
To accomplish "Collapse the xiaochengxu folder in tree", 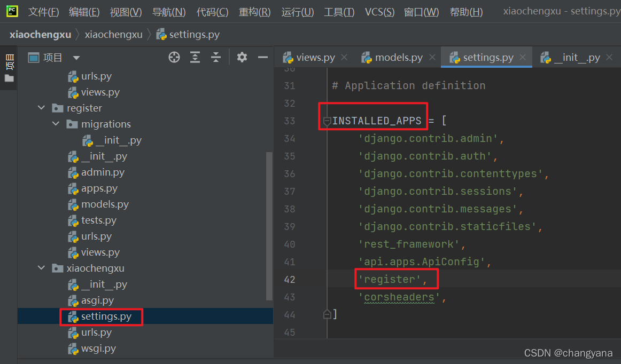I will pos(41,268).
